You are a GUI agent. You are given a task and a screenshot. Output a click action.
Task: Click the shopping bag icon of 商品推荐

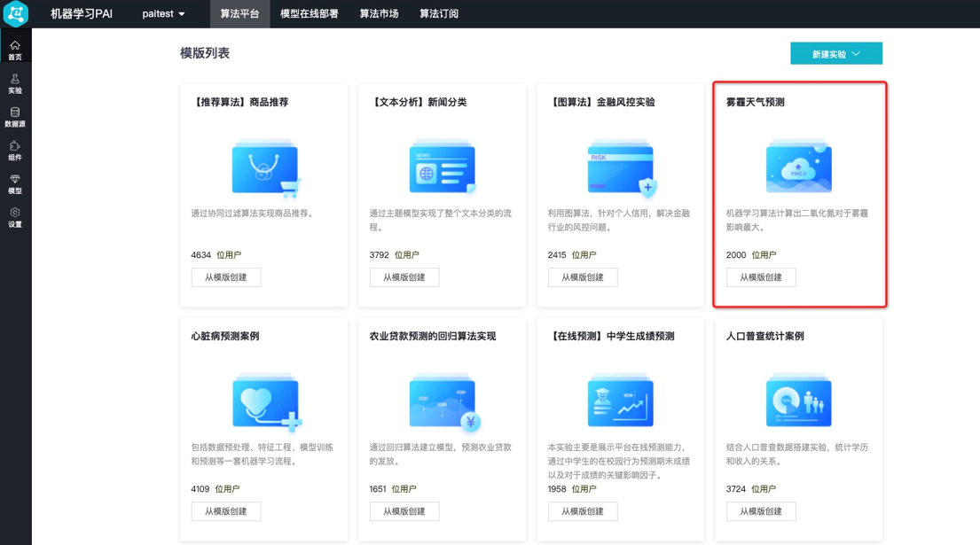click(x=266, y=168)
